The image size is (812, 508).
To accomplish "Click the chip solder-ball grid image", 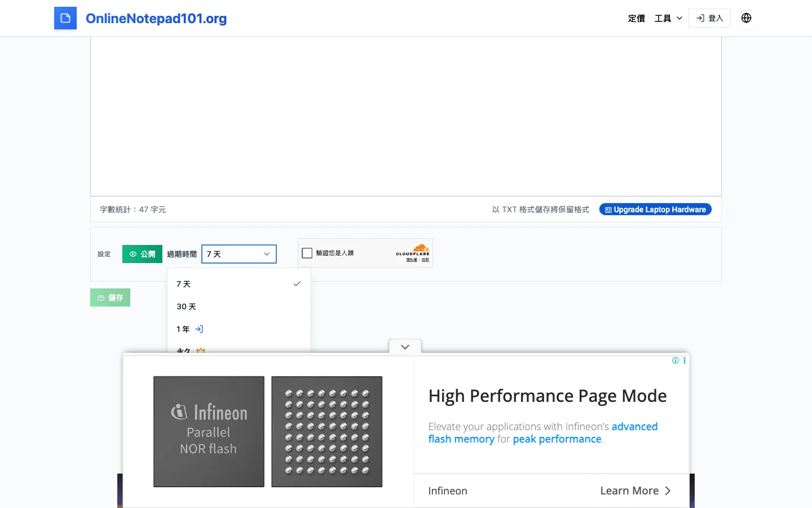I will pos(327,432).
